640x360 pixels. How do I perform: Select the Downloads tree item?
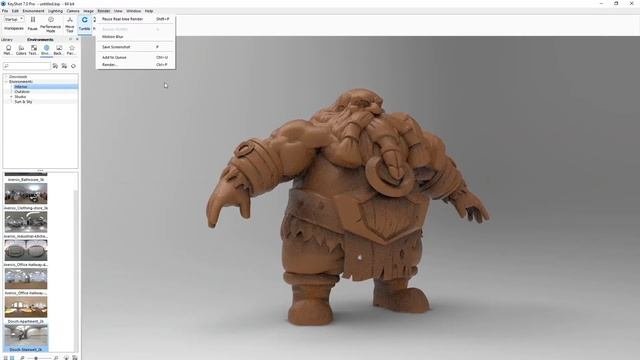point(18,77)
